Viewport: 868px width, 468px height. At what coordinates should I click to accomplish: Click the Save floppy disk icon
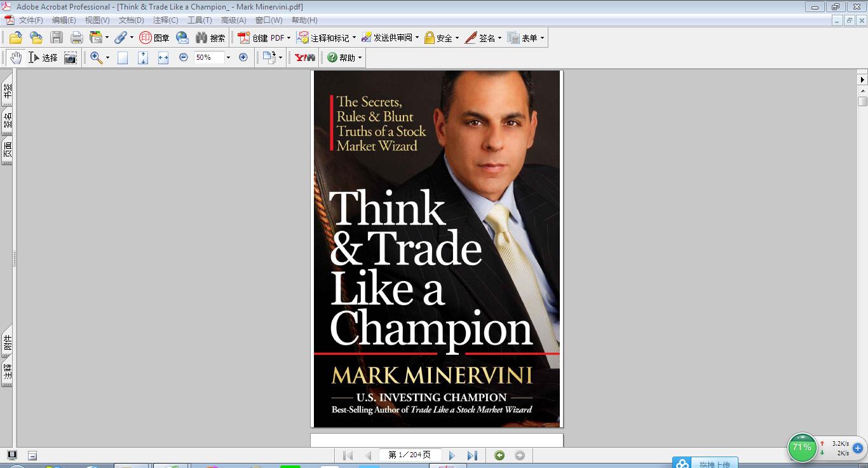[57, 38]
